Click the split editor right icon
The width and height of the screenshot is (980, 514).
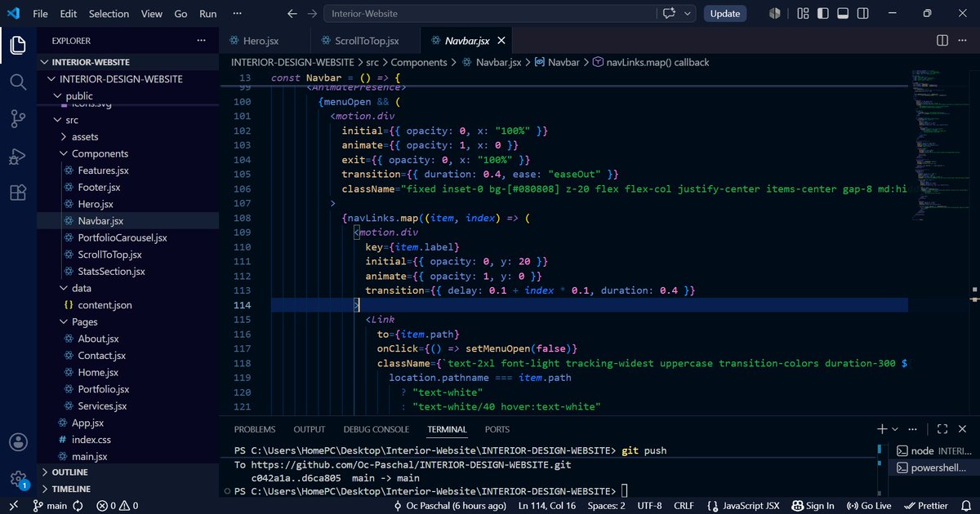(x=942, y=40)
